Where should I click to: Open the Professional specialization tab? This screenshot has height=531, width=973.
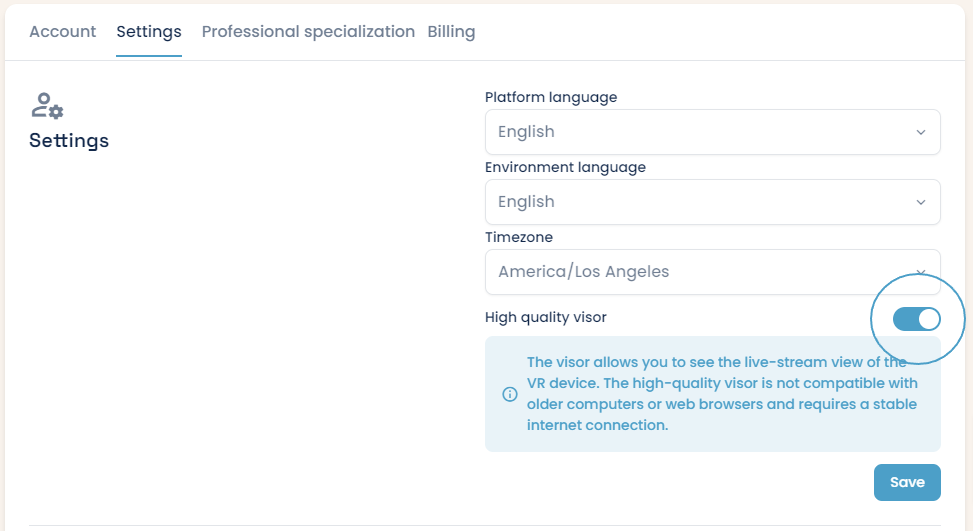[x=308, y=32]
